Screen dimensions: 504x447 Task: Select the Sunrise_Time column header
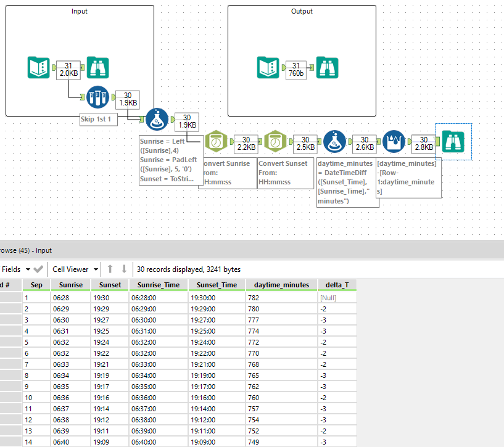click(x=157, y=285)
